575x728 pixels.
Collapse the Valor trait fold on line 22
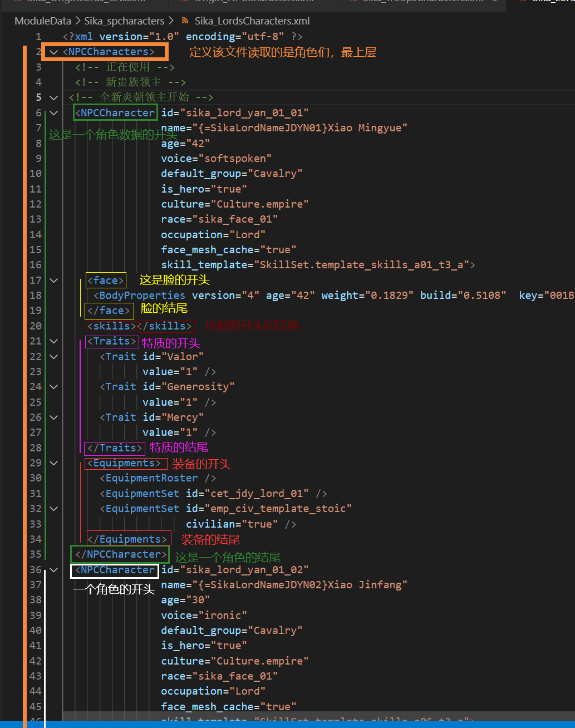53,357
